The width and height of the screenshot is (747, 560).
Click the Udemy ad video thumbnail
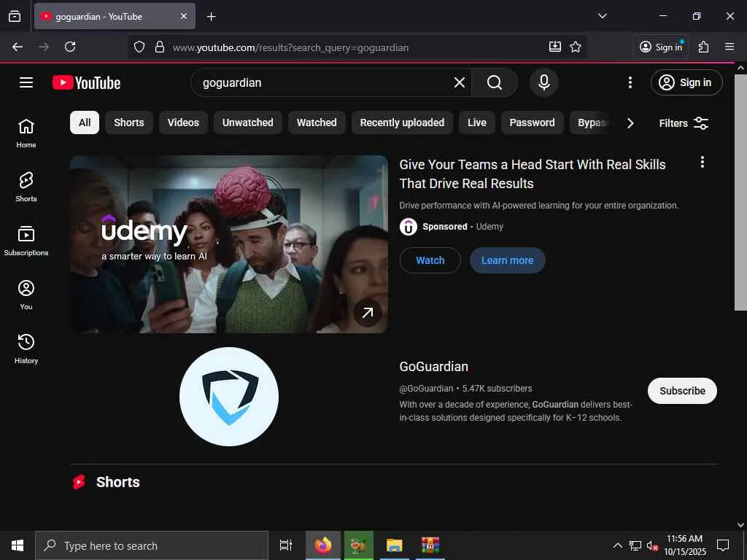229,244
